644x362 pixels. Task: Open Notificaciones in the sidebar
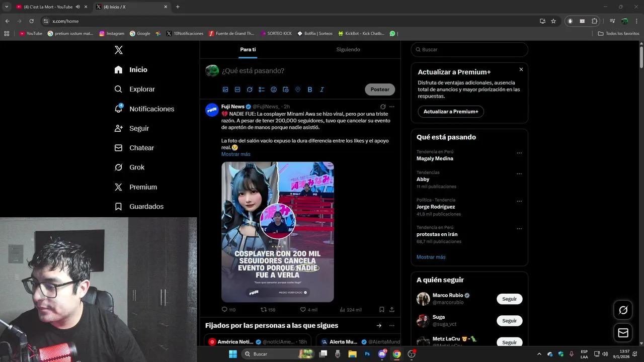coord(144,109)
